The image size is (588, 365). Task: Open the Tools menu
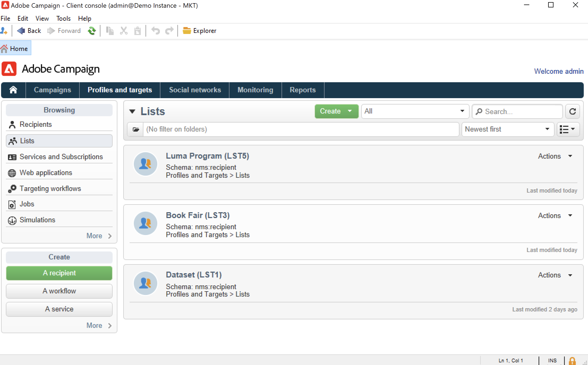63,19
